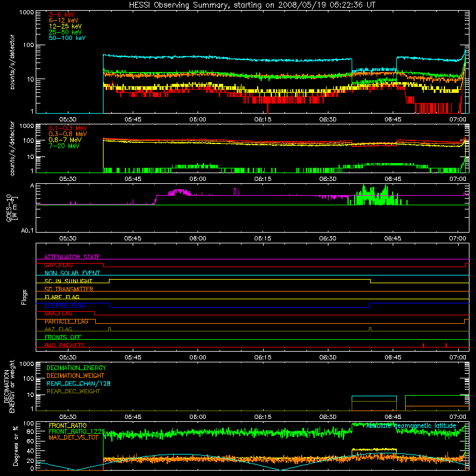
Task: Select the PARTICLE_FLAG label
Action: click(67, 321)
